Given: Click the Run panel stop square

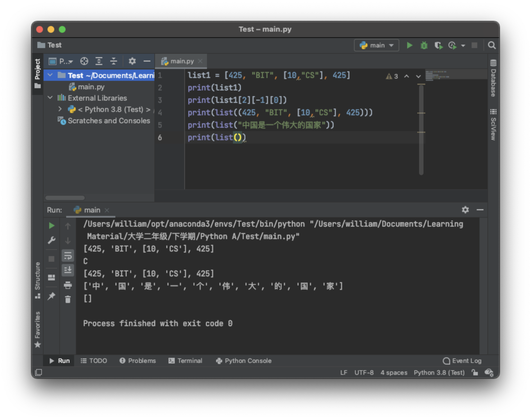Looking at the screenshot, I should [51, 259].
